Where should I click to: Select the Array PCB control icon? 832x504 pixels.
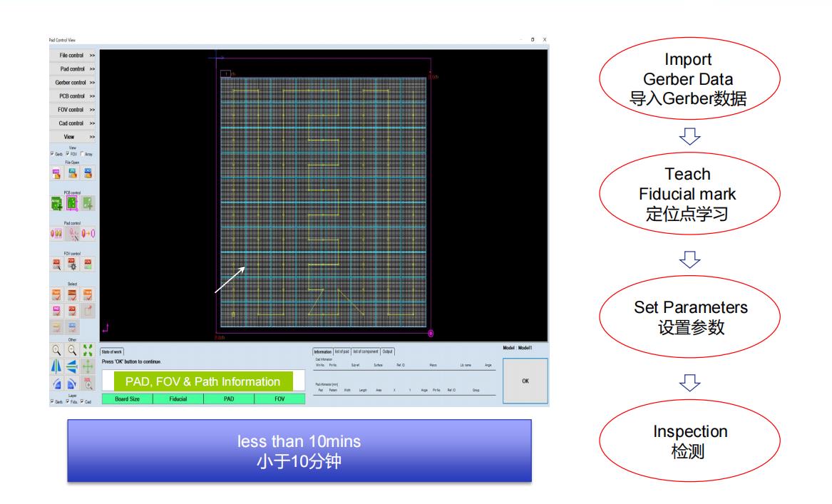[x=56, y=202]
